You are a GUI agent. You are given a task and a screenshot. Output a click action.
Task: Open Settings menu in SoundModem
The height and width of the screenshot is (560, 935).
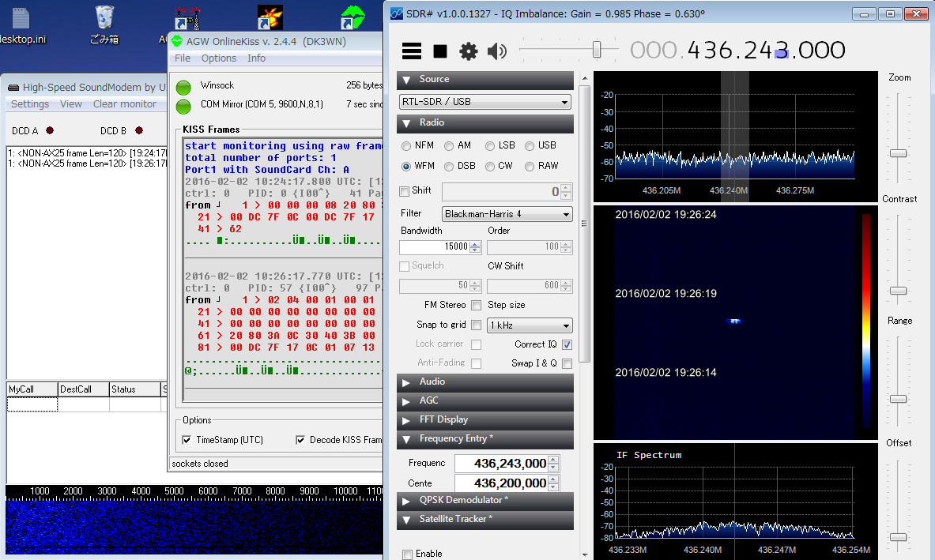(x=30, y=103)
